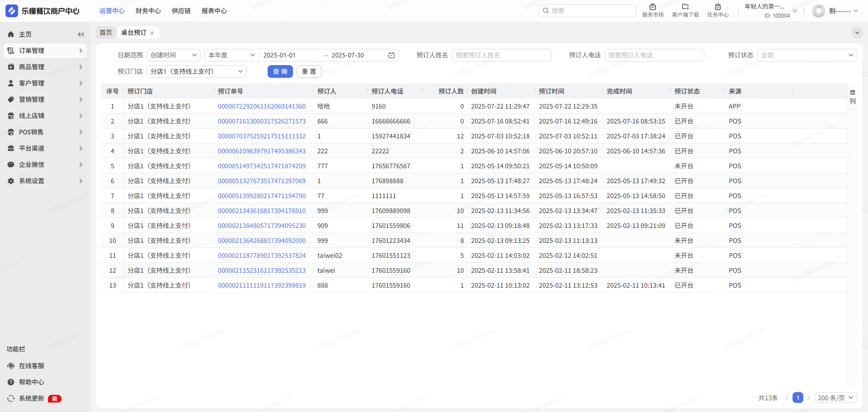Click the 查询 search button
Screen dimensions: 868x412
(x=280, y=71)
